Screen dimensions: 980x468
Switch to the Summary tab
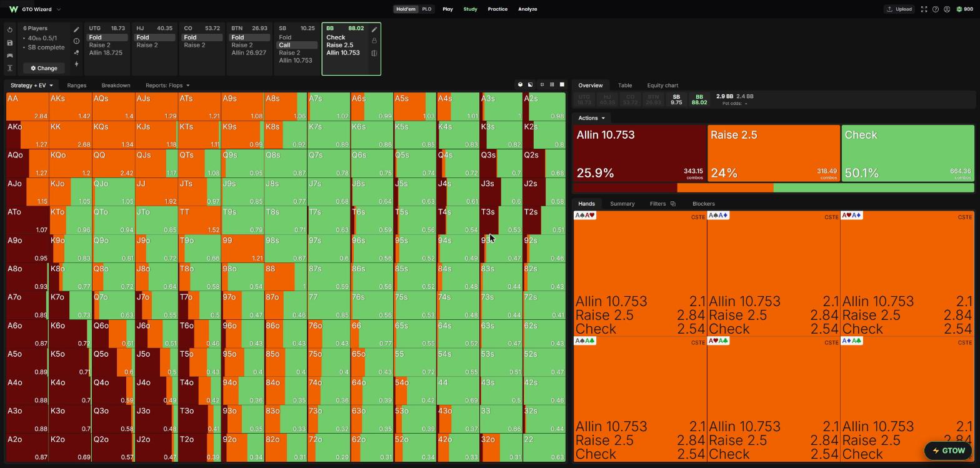tap(622, 204)
